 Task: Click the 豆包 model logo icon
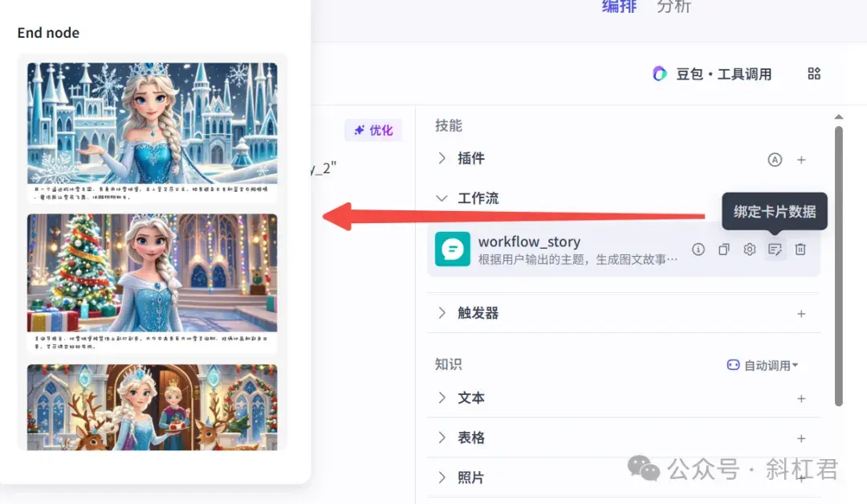click(x=659, y=74)
